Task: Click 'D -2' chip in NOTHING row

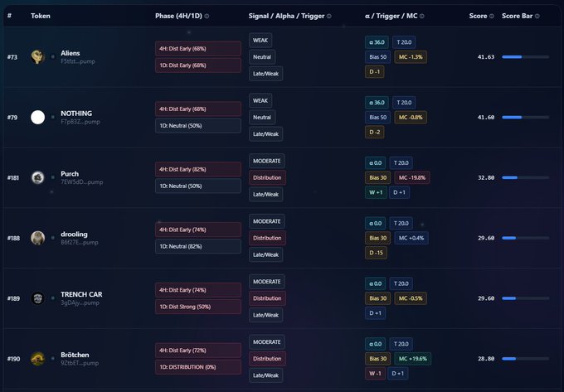Action: 374,132
